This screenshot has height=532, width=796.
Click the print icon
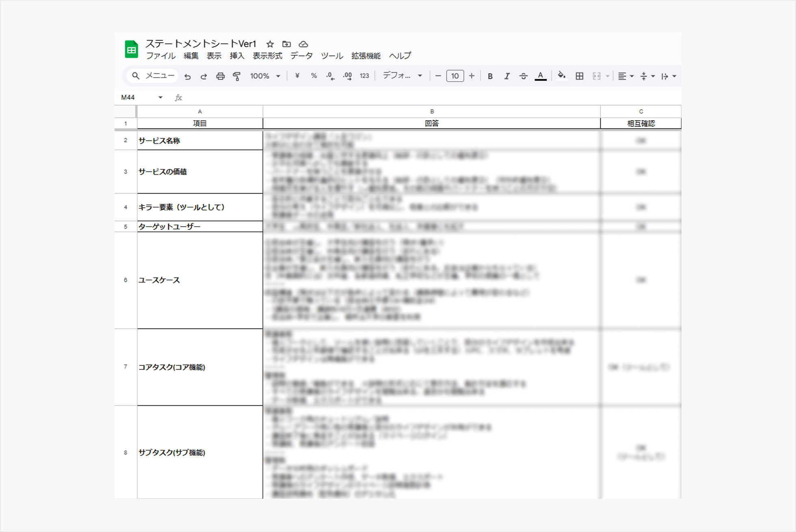(x=220, y=76)
